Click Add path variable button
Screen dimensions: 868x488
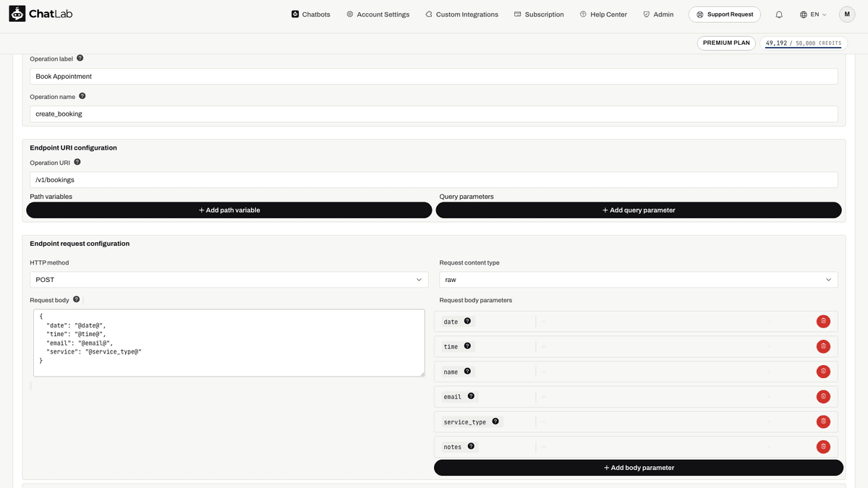pos(229,210)
